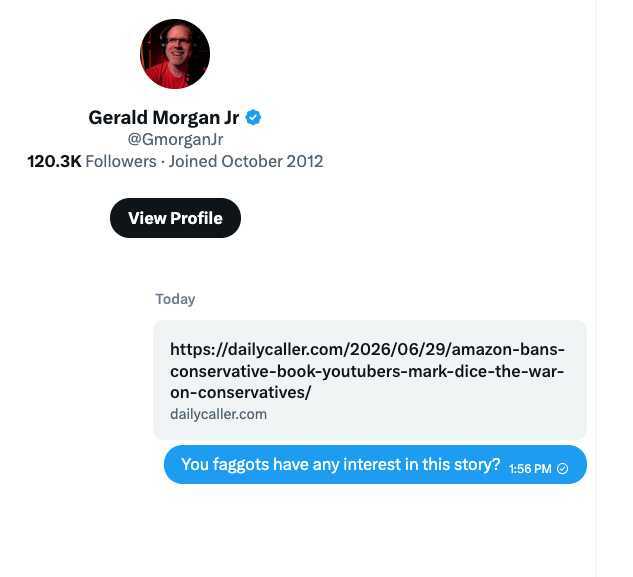Open the dailycaller.com article URL link
The height and width of the screenshot is (577, 633).
click(x=367, y=371)
